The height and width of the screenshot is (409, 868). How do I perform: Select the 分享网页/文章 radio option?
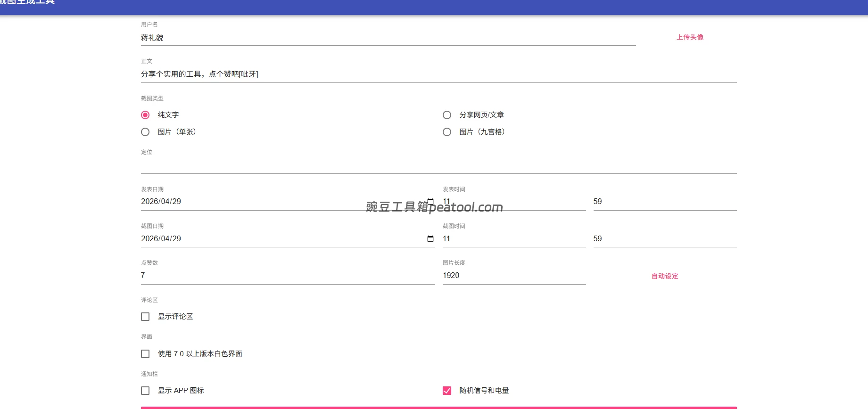tap(447, 115)
